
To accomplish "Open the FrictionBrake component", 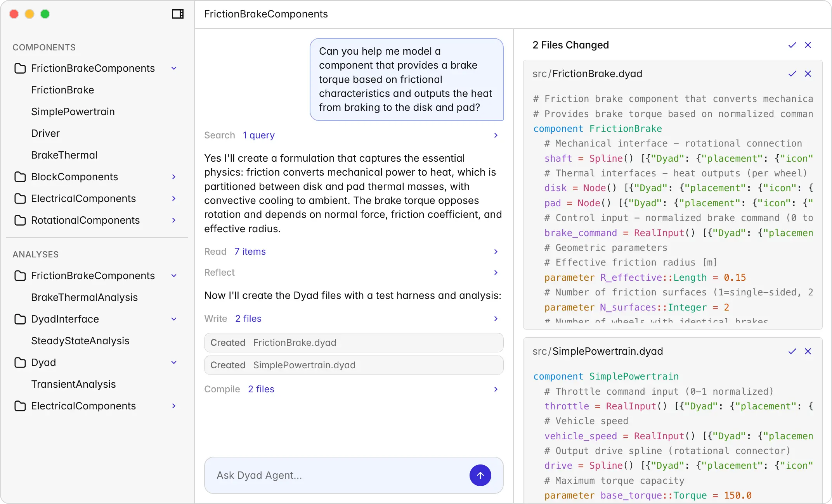I will click(62, 90).
